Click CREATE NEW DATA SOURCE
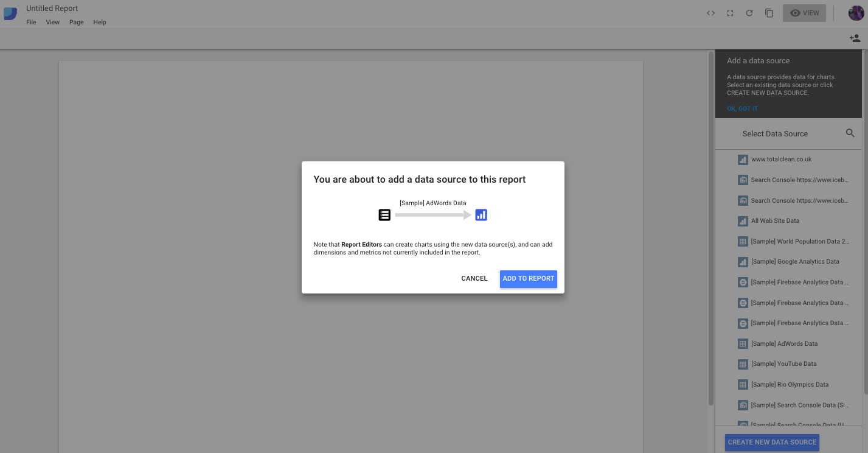The image size is (868, 453). pos(772,442)
